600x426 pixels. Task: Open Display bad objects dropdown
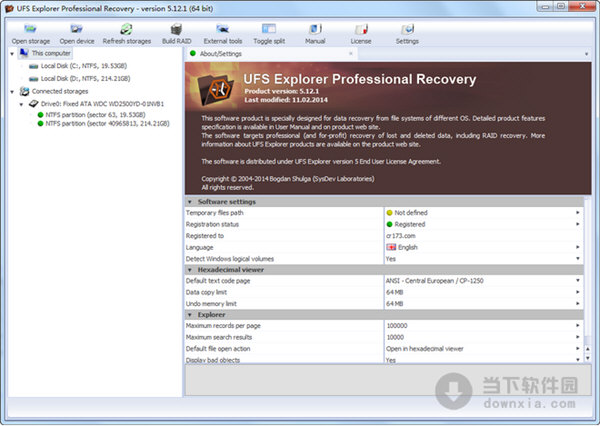tap(578, 359)
